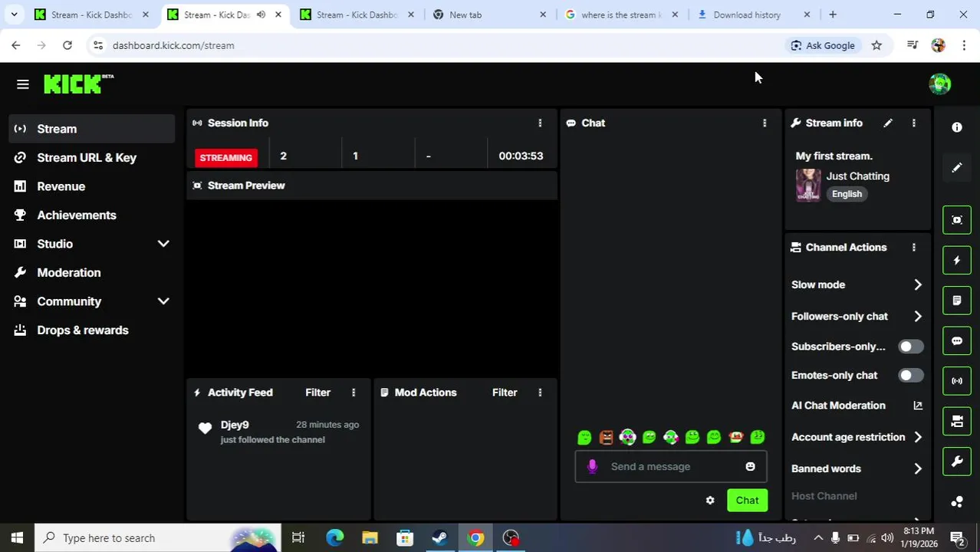
Task: Click the Just Chatting category thumbnail
Action: click(807, 186)
